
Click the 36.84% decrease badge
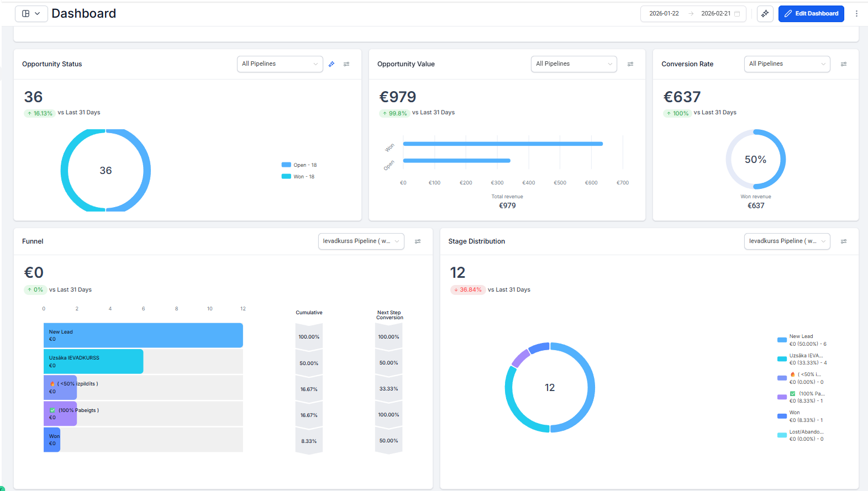pyautogui.click(x=467, y=290)
